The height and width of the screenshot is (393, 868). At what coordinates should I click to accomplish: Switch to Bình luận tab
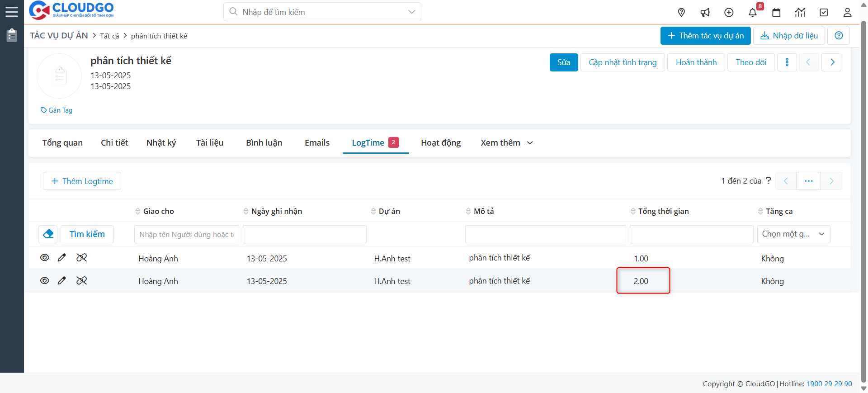point(264,143)
